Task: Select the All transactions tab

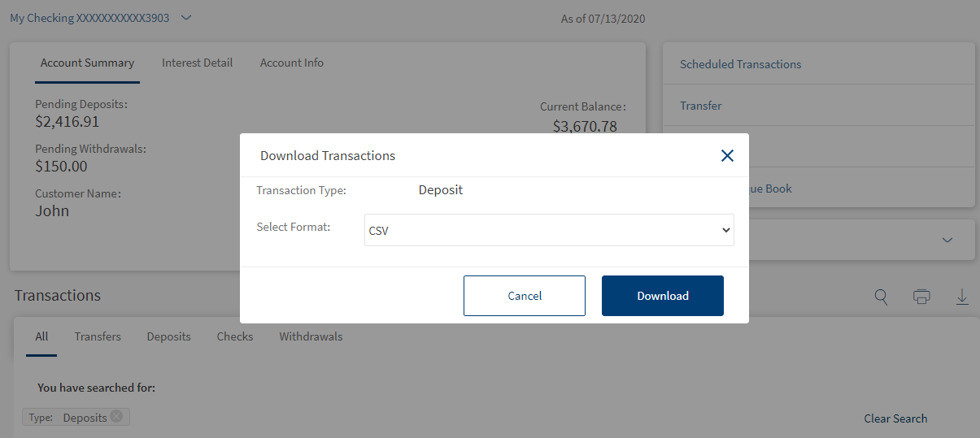Action: click(x=41, y=336)
